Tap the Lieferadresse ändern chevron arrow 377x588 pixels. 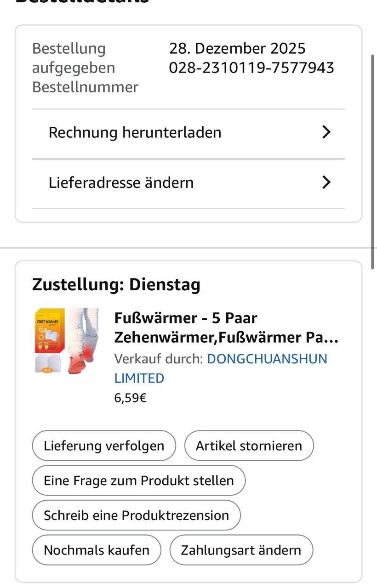tap(326, 182)
